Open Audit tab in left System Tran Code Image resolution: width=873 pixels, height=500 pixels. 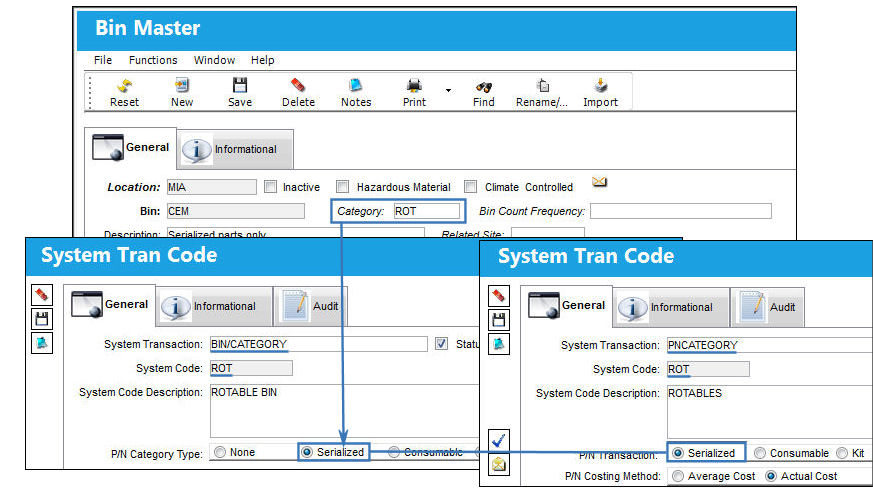(311, 306)
